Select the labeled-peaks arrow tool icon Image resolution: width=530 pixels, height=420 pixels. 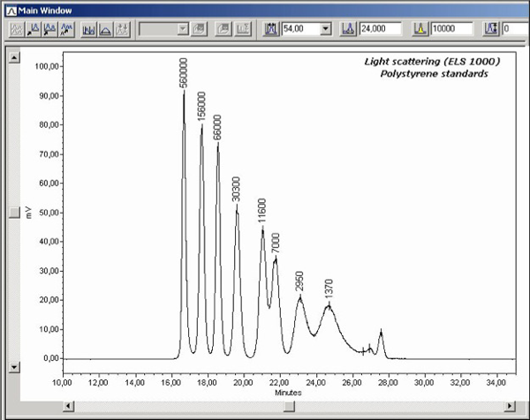(x=66, y=29)
